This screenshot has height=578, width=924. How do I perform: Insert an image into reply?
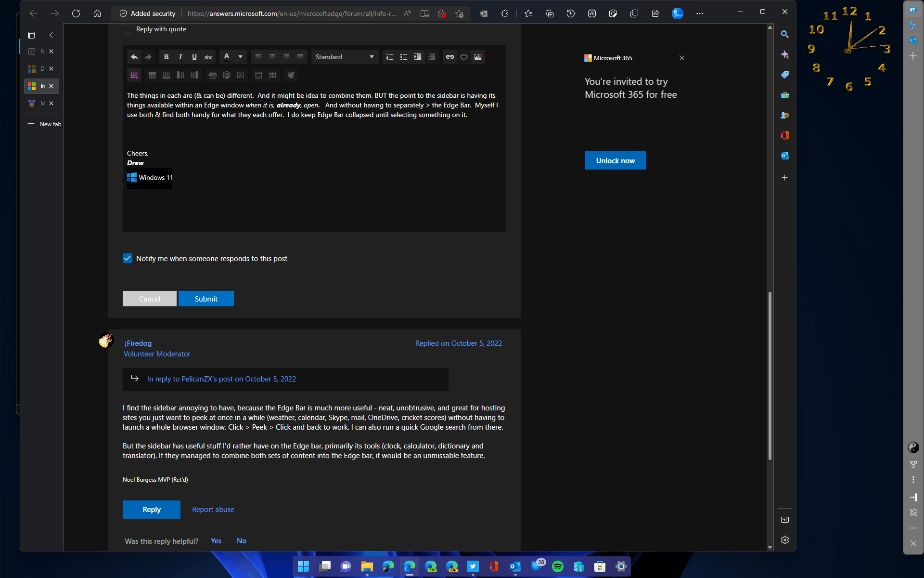pyautogui.click(x=478, y=57)
